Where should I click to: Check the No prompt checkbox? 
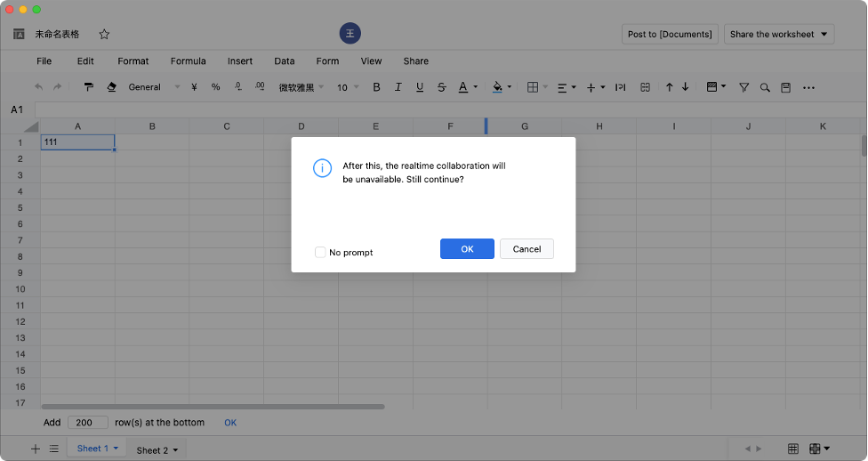(x=320, y=253)
